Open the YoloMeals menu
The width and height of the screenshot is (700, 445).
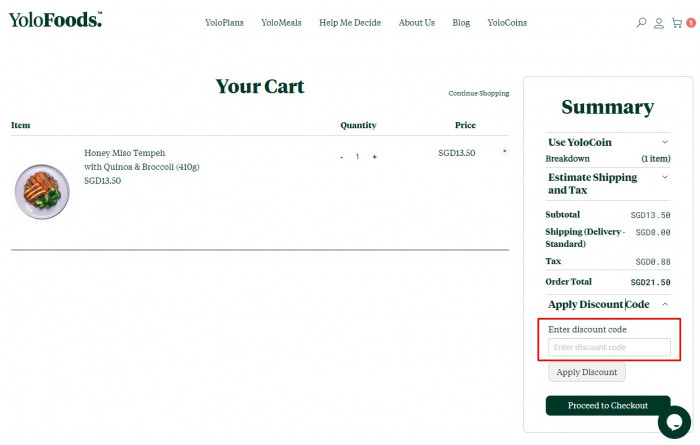tap(281, 22)
